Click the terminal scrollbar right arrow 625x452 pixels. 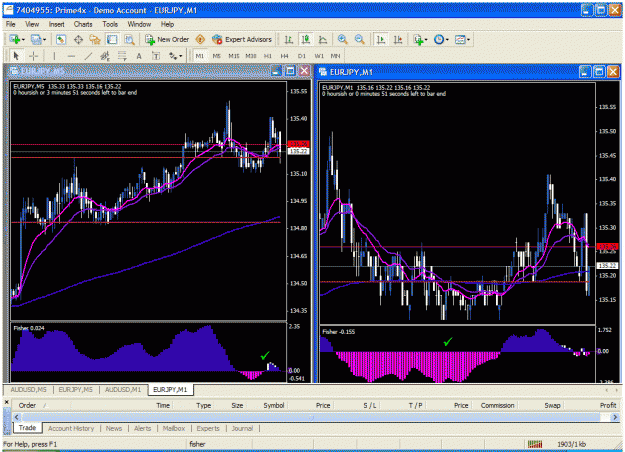(615, 417)
